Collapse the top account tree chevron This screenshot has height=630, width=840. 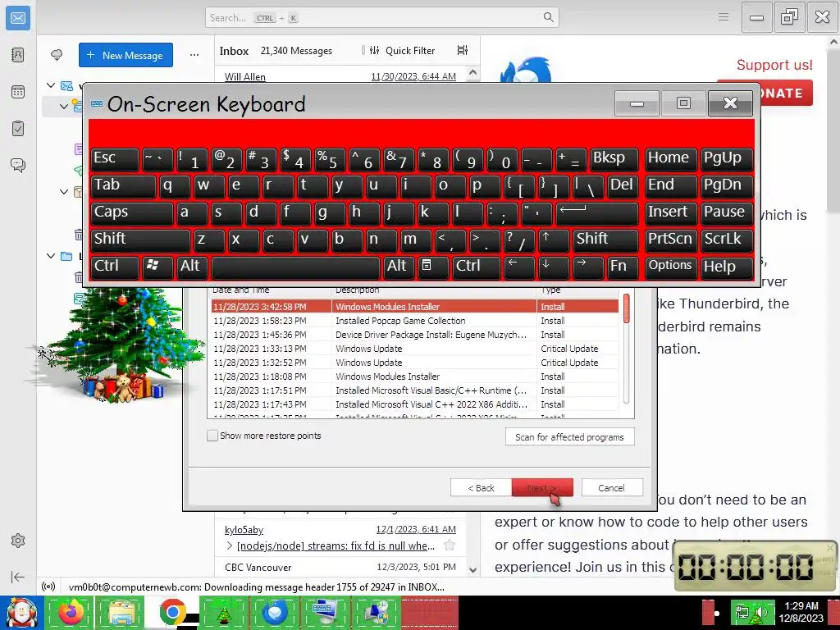[51, 85]
